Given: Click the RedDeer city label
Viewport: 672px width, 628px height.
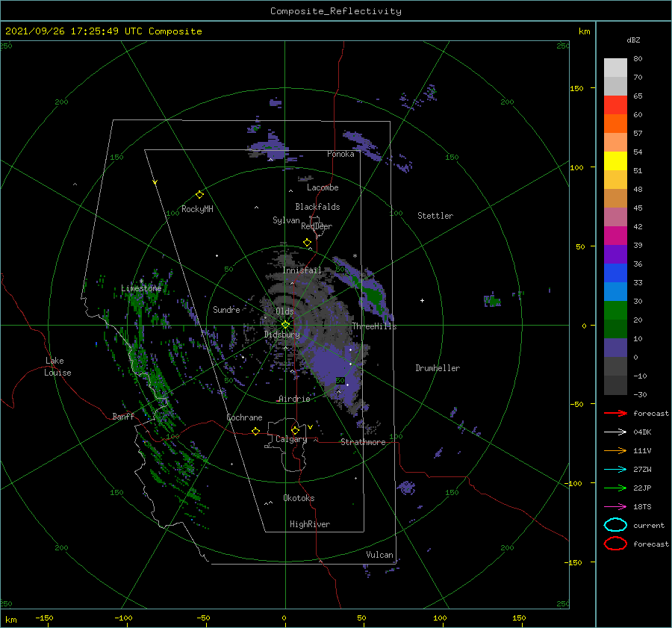Looking at the screenshot, I should [317, 226].
